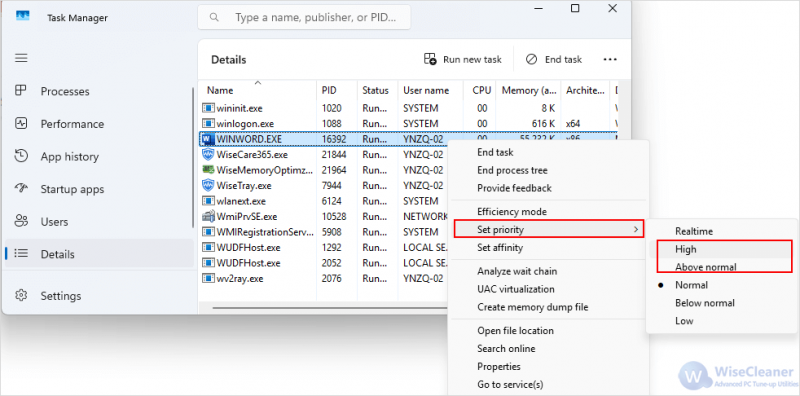Viewport: 800px width, 396px height.
Task: Open the Performance page icon
Action: [21, 123]
